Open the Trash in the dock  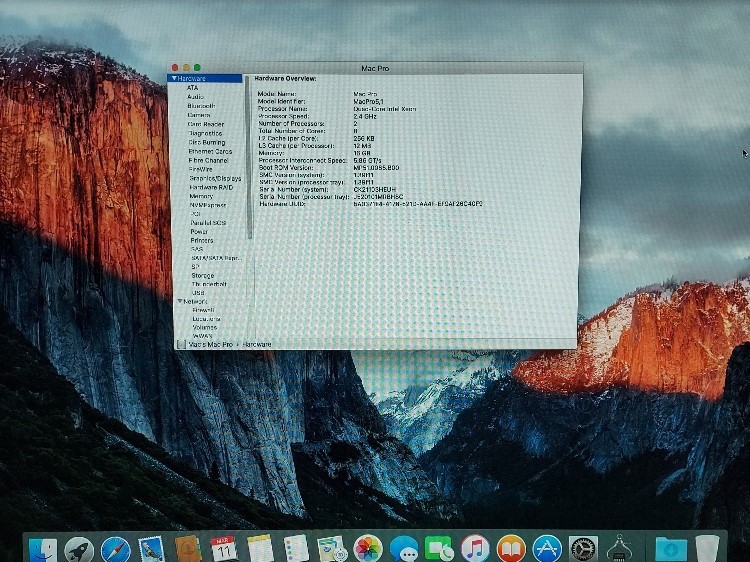coord(707,548)
